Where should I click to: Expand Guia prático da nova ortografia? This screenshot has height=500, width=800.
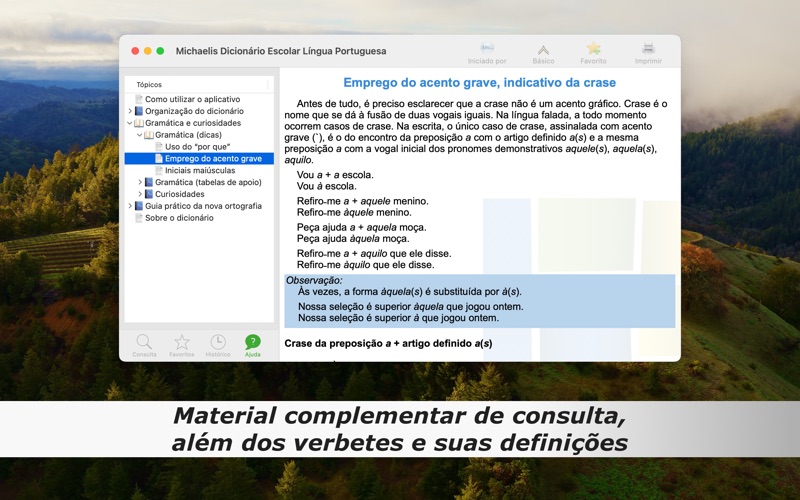[x=130, y=206]
